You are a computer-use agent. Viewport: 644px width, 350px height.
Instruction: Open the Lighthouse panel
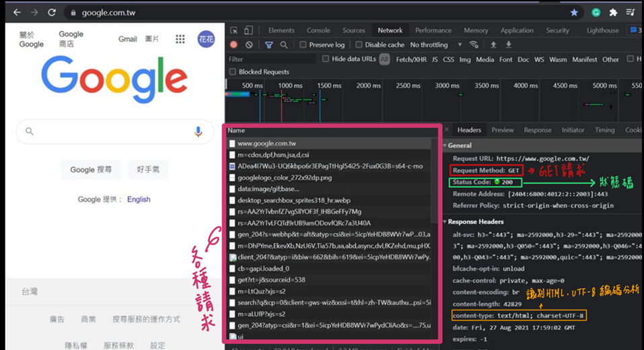tap(602, 30)
